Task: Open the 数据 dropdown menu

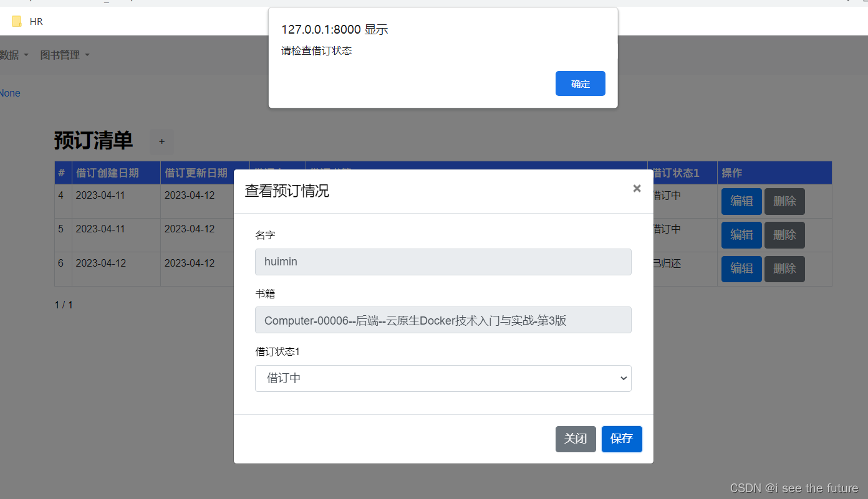Action: coord(14,55)
